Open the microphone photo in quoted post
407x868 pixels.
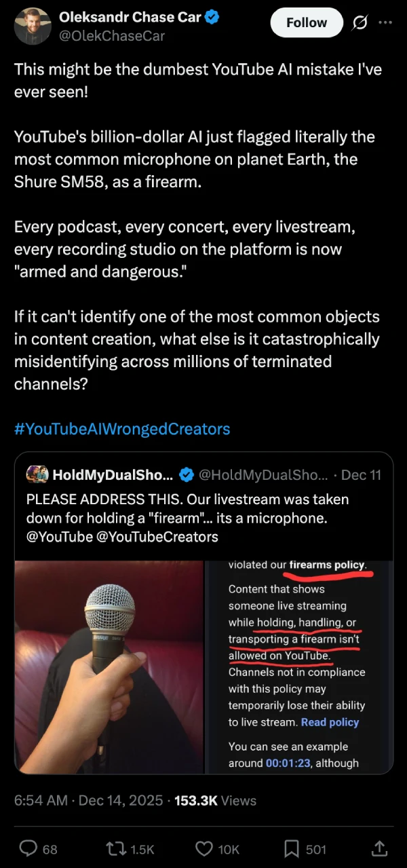[109, 666]
